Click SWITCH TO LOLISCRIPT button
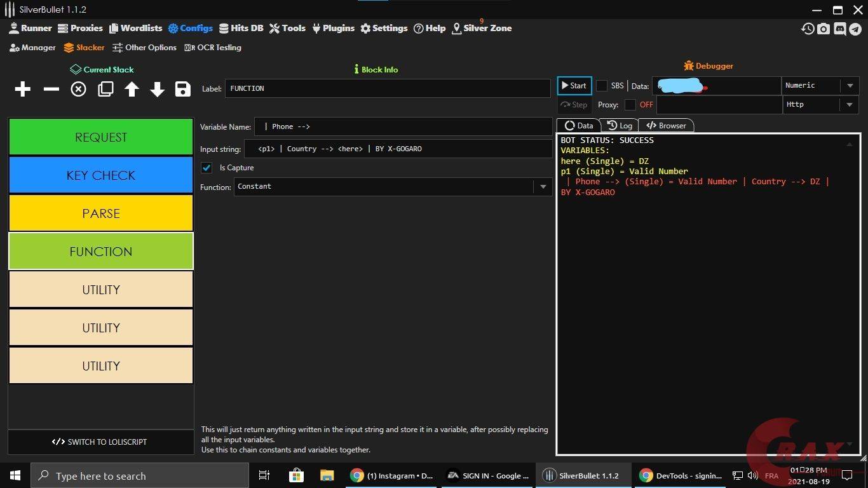The image size is (868, 488). (100, 442)
